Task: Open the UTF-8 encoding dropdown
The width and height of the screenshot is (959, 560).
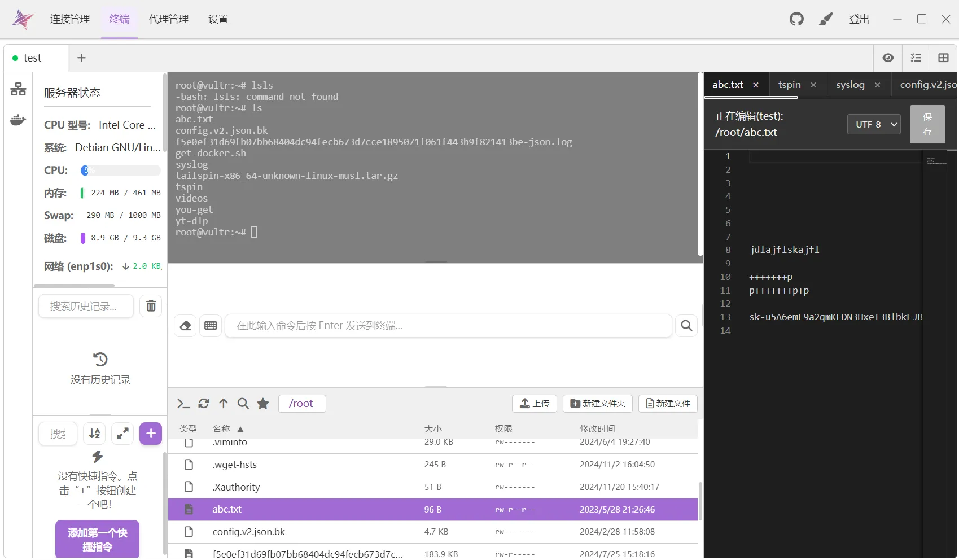Action: coord(874,124)
